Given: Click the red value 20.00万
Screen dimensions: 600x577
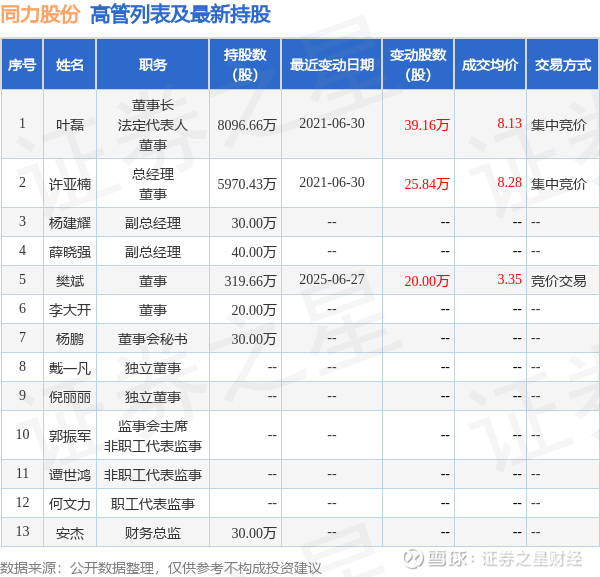Looking at the screenshot, I should point(427,281).
